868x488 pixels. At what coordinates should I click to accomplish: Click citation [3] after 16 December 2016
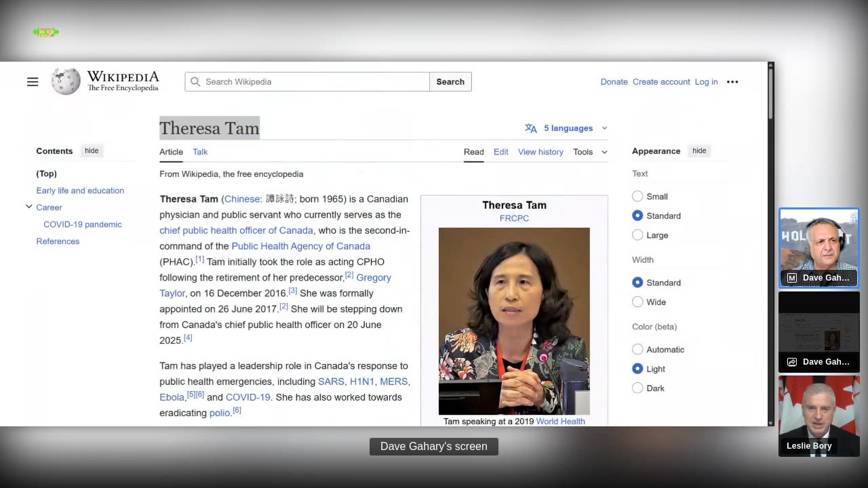click(293, 291)
